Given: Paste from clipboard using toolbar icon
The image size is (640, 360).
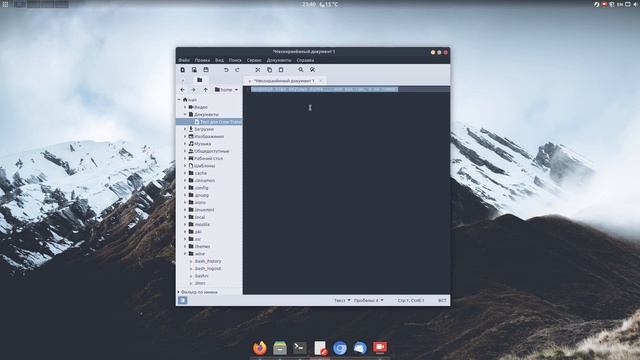Looking at the screenshot, I should (281, 70).
